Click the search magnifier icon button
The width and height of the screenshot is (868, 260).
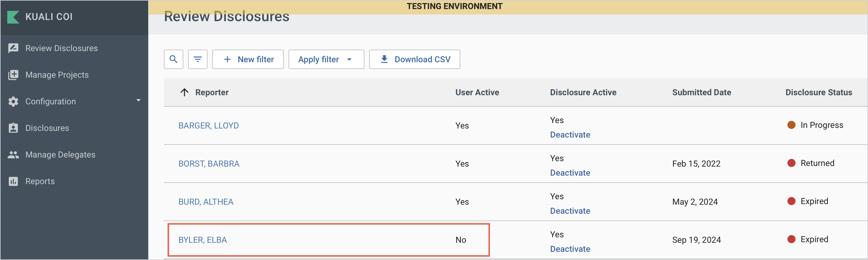tap(173, 59)
